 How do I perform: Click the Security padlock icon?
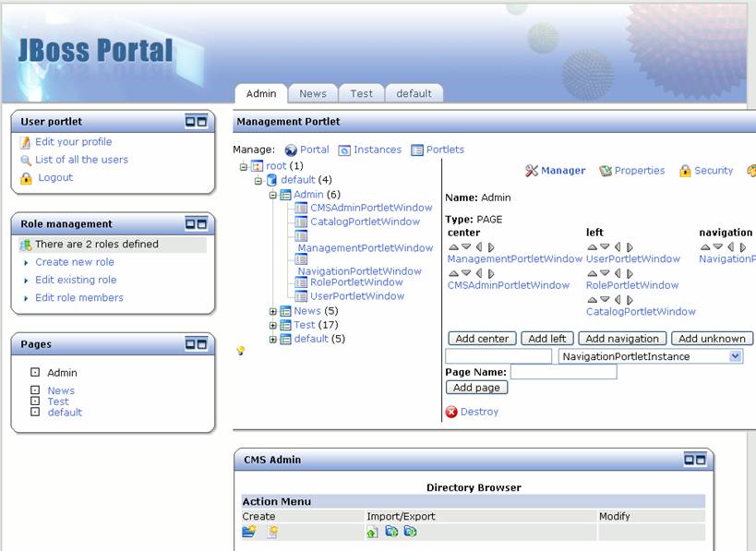point(685,171)
